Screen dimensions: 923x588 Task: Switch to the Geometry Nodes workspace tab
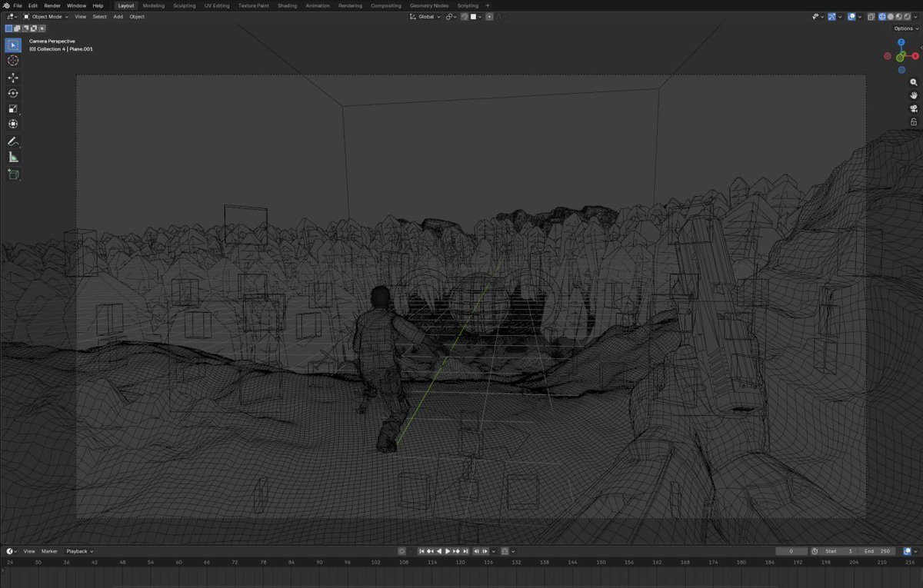pyautogui.click(x=429, y=5)
